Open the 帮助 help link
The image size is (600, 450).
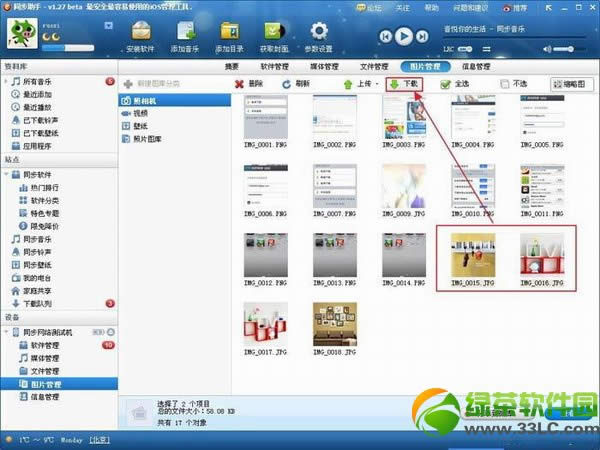[431, 8]
